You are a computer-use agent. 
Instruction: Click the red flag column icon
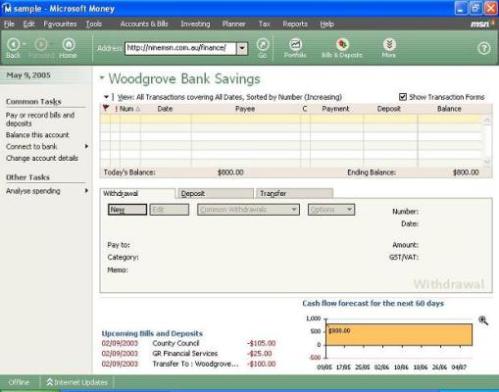[106, 108]
